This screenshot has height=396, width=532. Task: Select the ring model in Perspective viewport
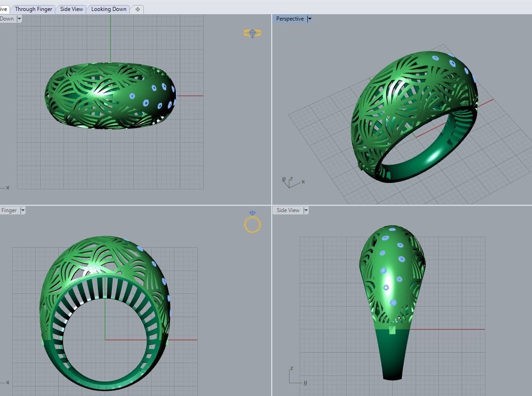coord(415,117)
